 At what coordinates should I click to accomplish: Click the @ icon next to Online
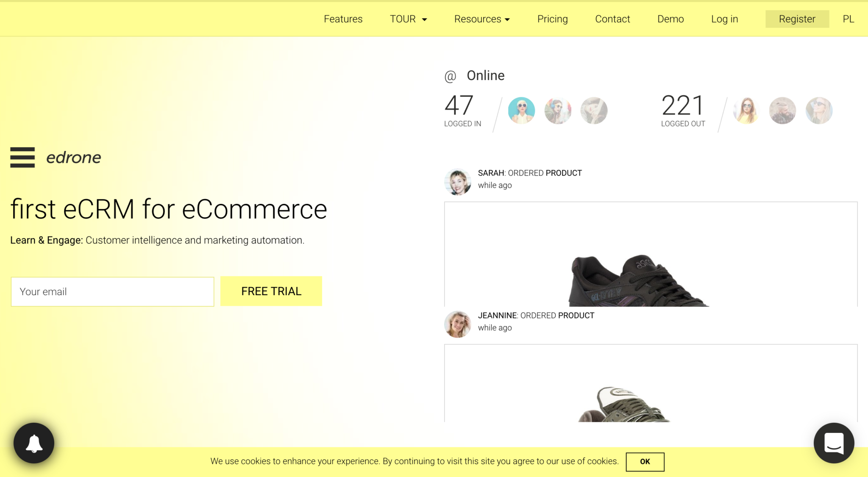pyautogui.click(x=450, y=76)
